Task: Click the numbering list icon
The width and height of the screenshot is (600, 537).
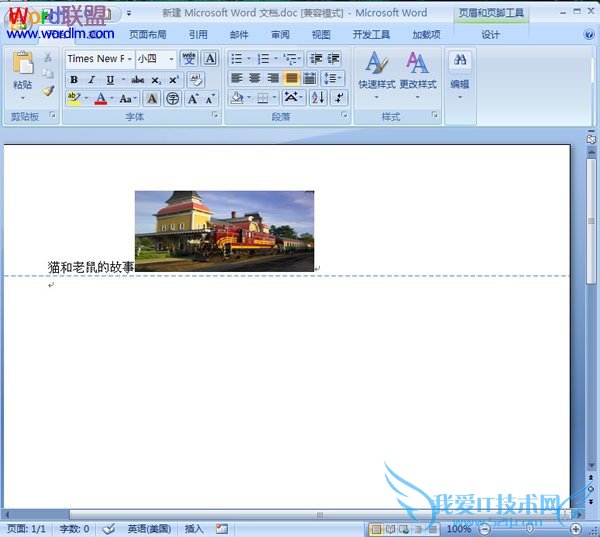Action: (263, 59)
